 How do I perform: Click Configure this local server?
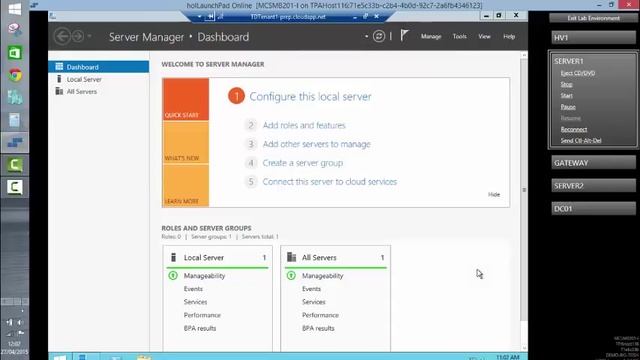[310, 97]
